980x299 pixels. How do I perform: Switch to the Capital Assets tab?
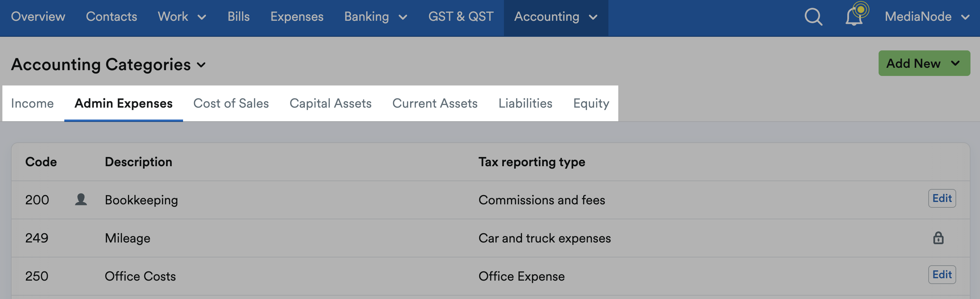[330, 103]
